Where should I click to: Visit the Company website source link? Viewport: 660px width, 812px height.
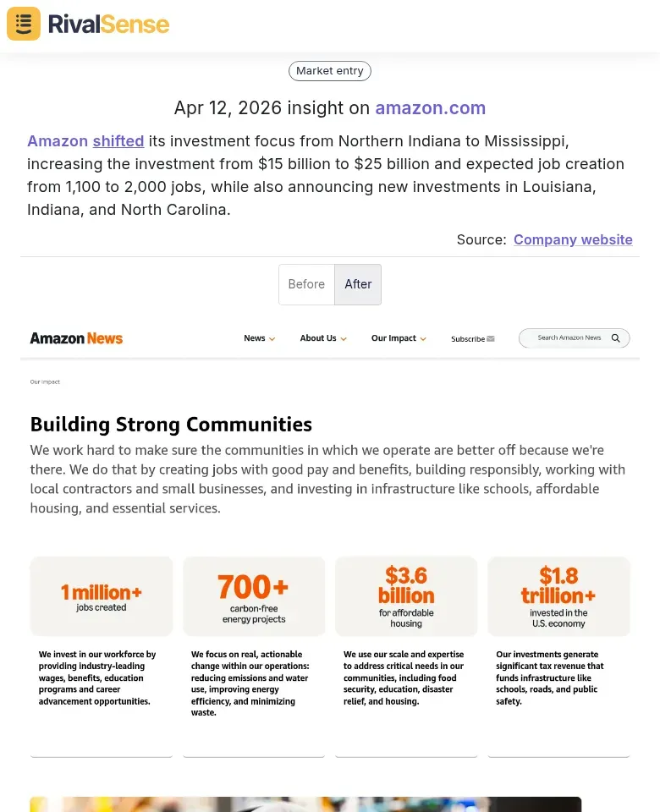pos(573,239)
